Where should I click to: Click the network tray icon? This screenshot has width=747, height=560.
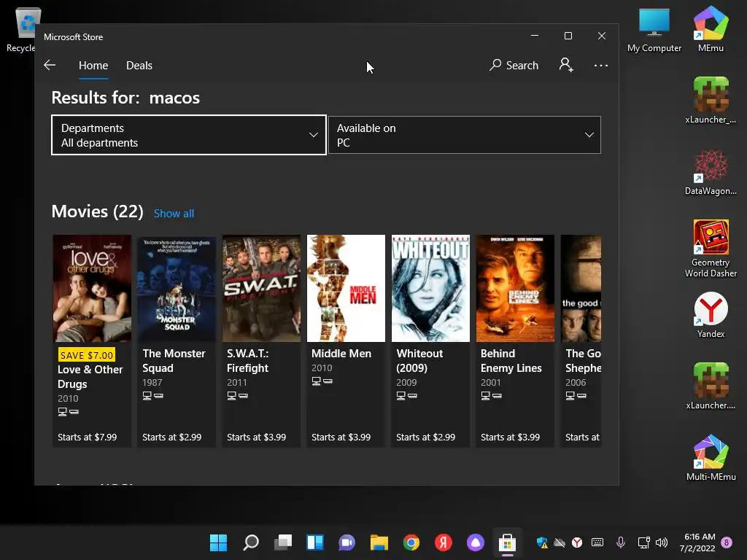point(643,542)
